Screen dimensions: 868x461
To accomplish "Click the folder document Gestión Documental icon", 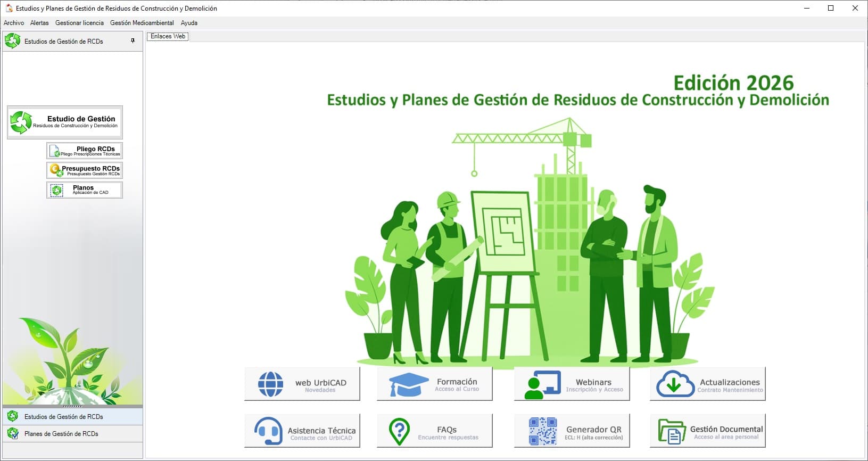I will (x=672, y=431).
